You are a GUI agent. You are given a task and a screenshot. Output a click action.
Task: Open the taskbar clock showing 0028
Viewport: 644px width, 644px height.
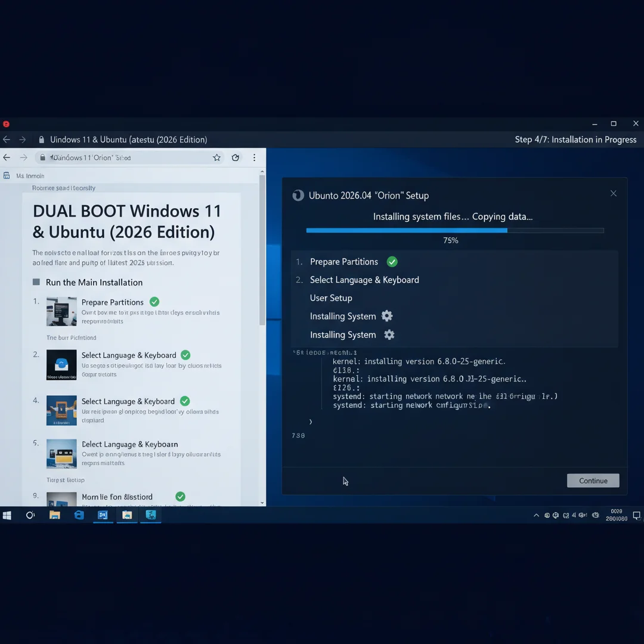616,515
